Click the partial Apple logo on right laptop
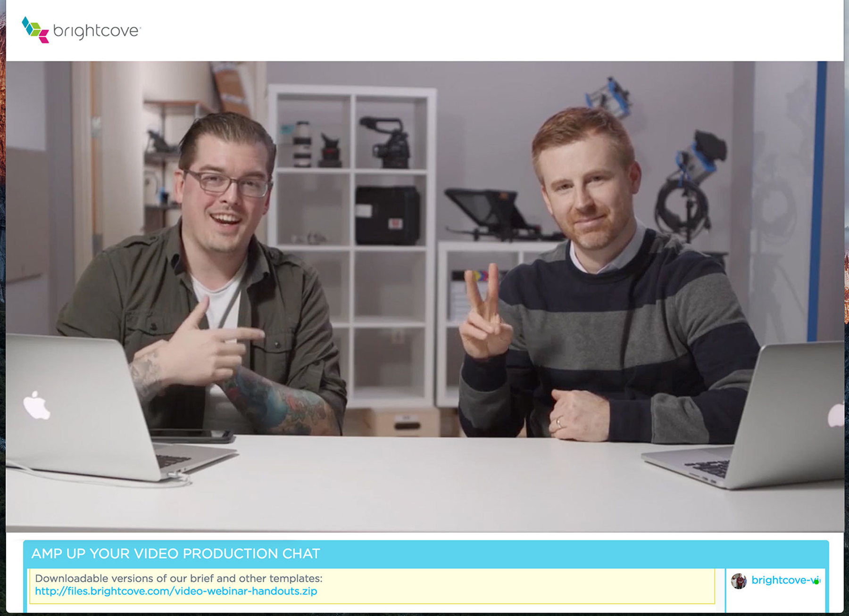The height and width of the screenshot is (616, 849). (x=836, y=416)
